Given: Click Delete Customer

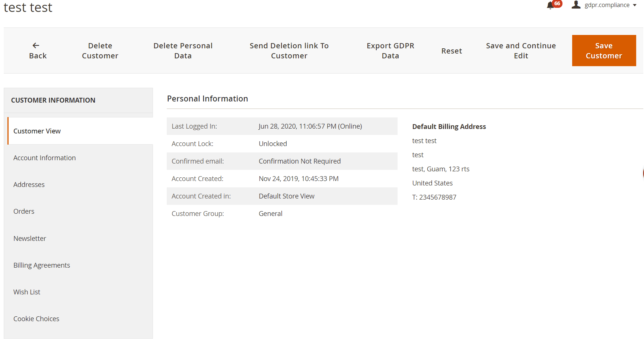Looking at the screenshot, I should click(x=100, y=50).
